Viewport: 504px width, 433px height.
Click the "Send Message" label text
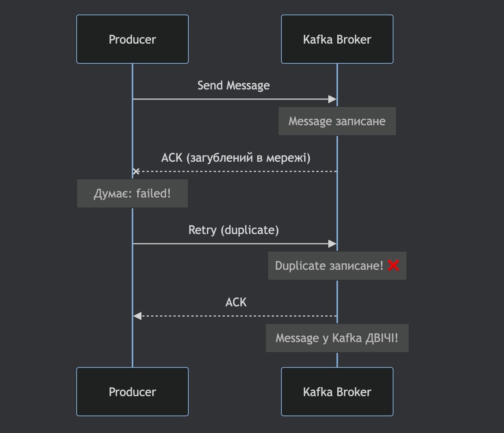233,85
